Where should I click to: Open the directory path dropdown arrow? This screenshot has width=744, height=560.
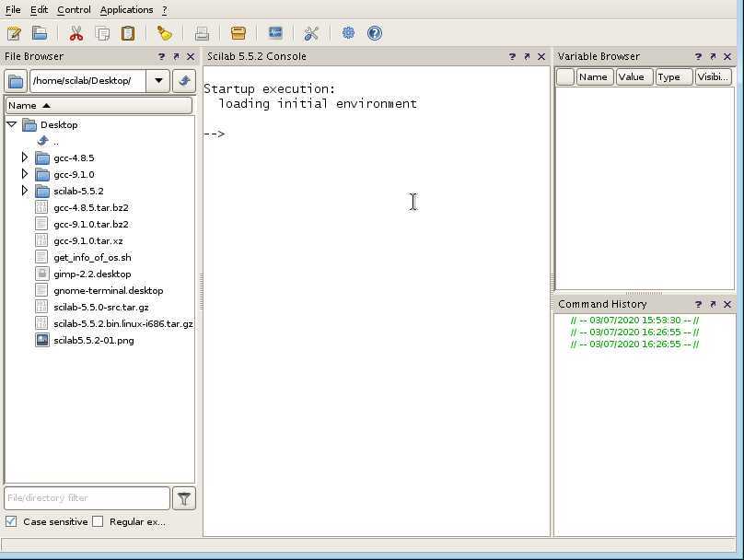158,81
